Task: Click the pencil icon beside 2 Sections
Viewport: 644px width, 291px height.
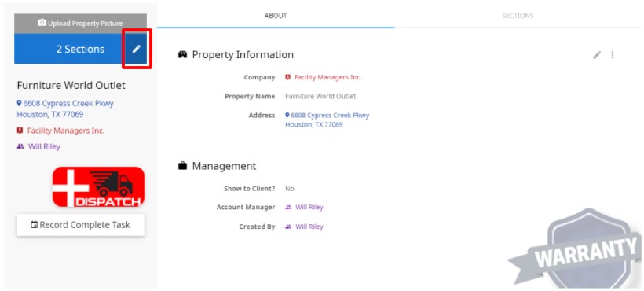Action: (137, 49)
